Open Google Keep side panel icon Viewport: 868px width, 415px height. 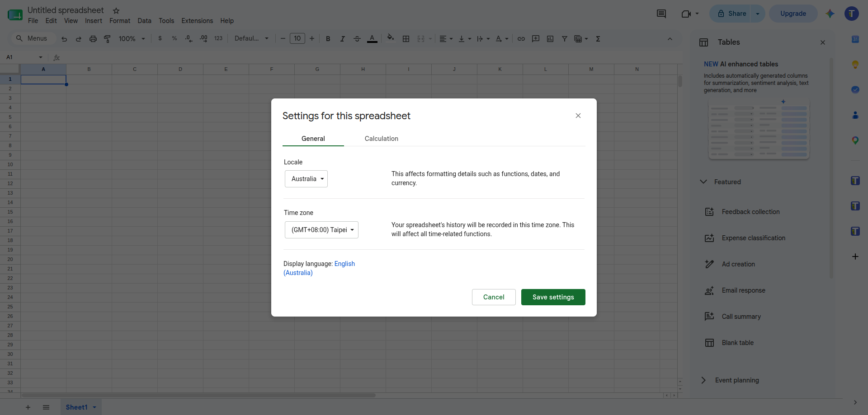pyautogui.click(x=855, y=65)
